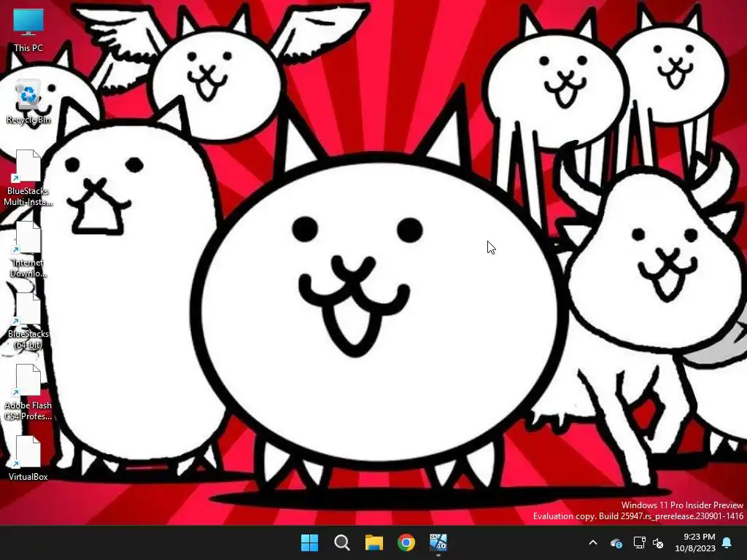Show hidden system tray icons
747x560 pixels.
click(x=593, y=542)
